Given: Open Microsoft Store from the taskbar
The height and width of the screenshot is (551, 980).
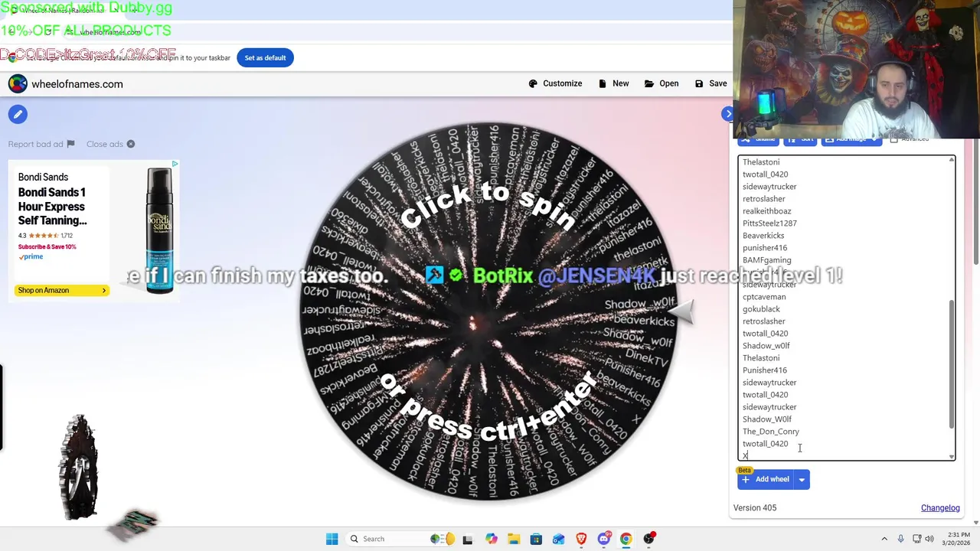Looking at the screenshot, I should (x=536, y=539).
